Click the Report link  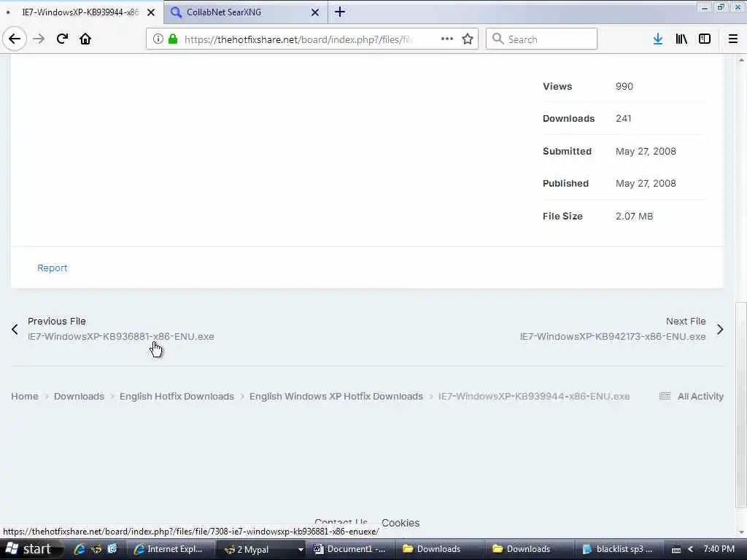coord(53,268)
